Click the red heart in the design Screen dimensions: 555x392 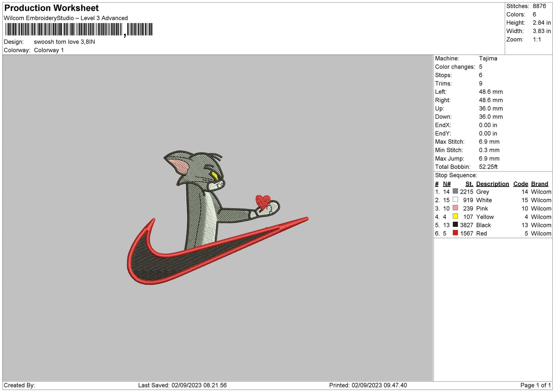(263, 201)
